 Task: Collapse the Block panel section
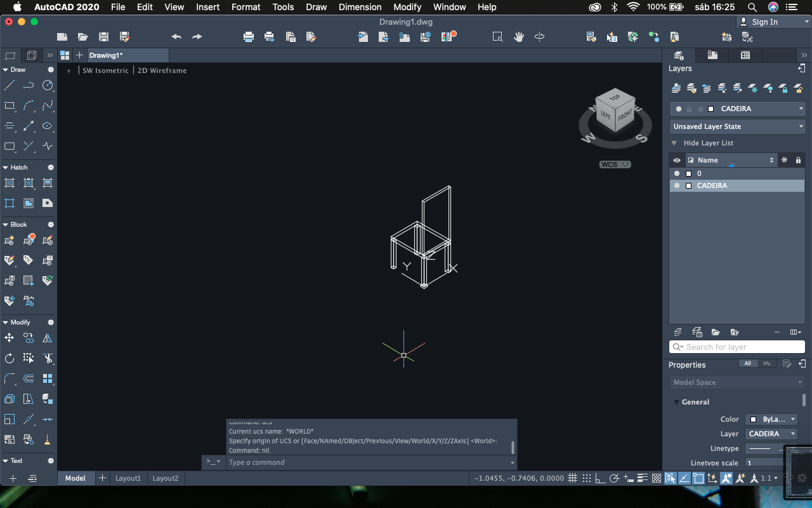click(x=6, y=225)
